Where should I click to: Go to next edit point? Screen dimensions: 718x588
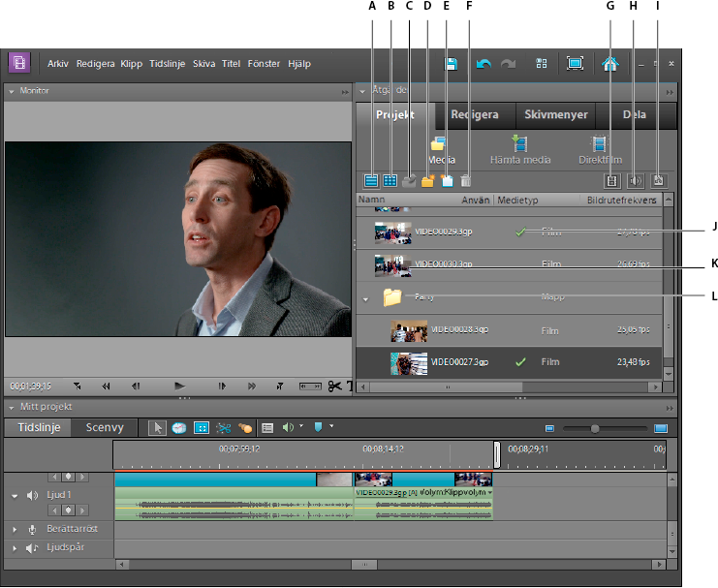coord(279,387)
